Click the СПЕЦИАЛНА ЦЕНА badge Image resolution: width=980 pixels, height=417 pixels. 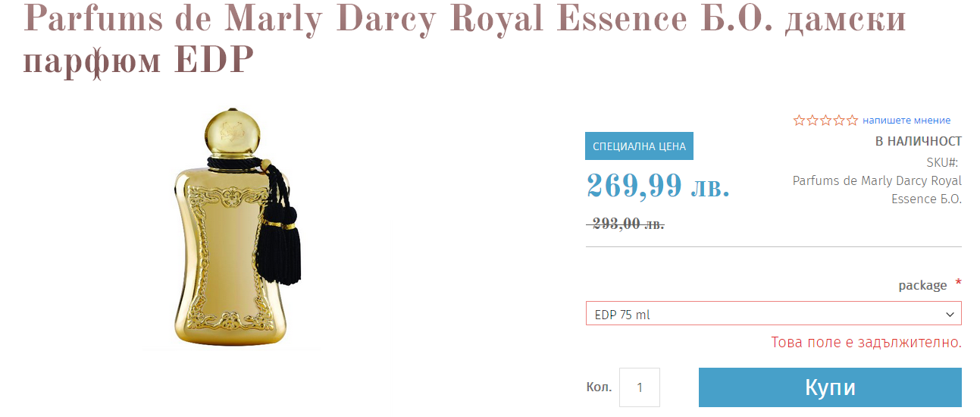[x=639, y=146]
